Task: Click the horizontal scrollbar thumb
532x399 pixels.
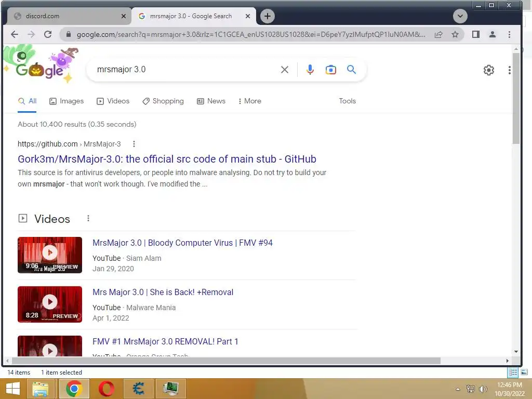Action: 226,361
